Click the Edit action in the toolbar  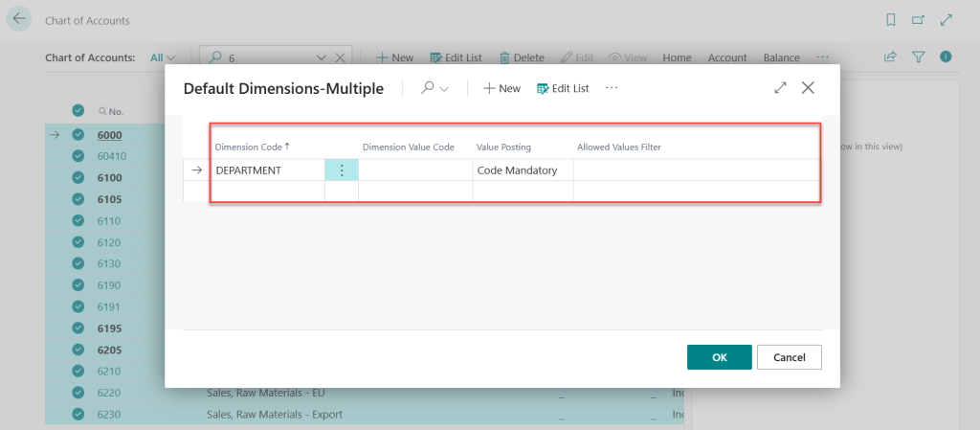[x=577, y=57]
